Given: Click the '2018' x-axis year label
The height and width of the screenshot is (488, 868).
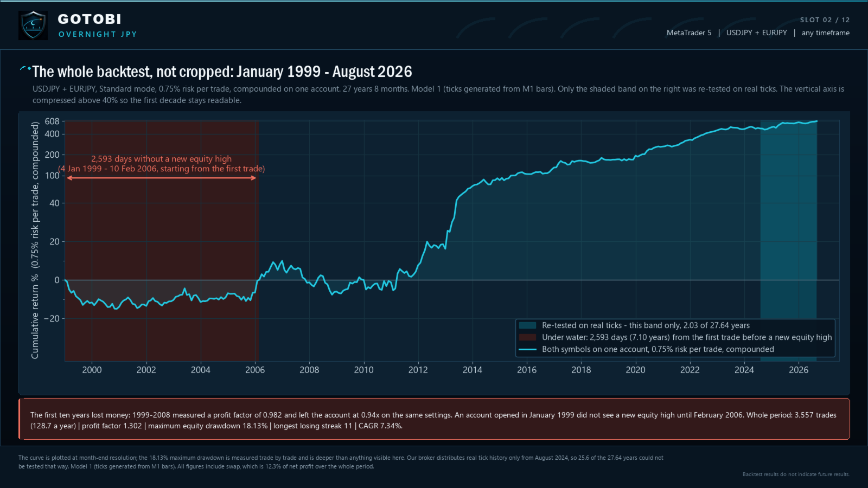Looking at the screenshot, I should [581, 370].
